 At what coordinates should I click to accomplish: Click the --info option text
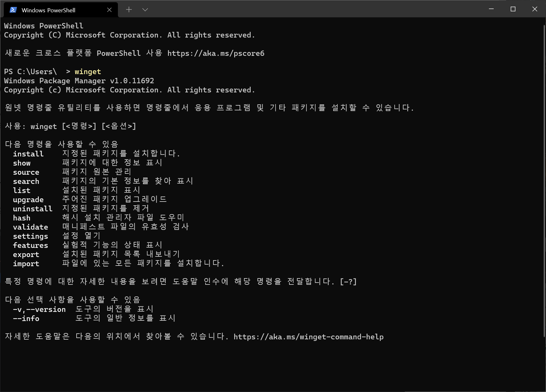[26, 319]
